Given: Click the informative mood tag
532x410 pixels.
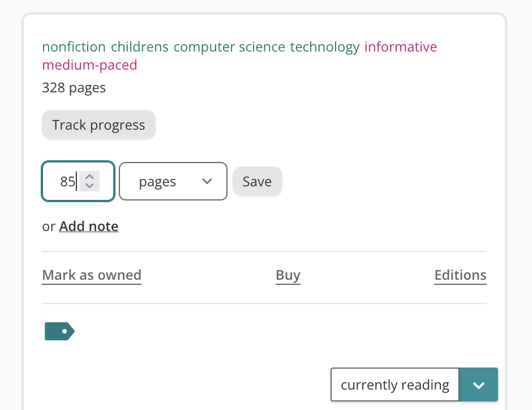Looking at the screenshot, I should pos(401,46).
